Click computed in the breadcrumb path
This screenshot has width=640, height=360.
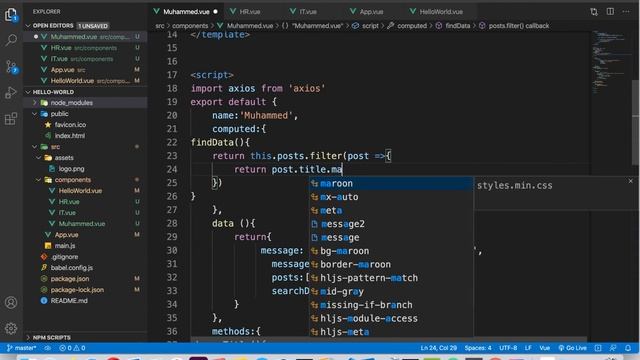click(411, 26)
